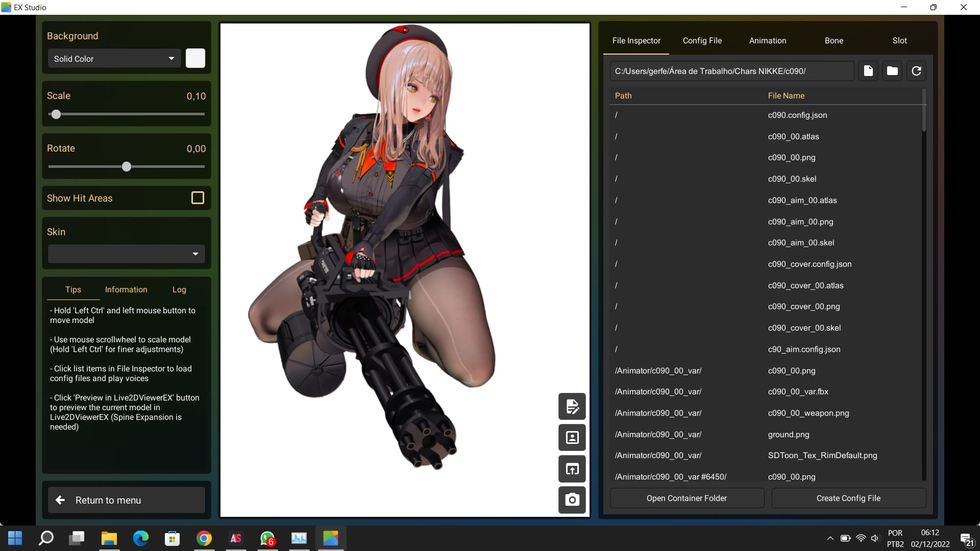The width and height of the screenshot is (980, 551).
Task: Open volume control tray icon
Action: click(875, 538)
